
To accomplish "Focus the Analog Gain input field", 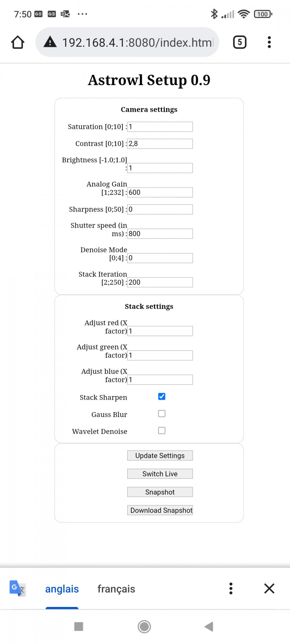I will point(160,193).
